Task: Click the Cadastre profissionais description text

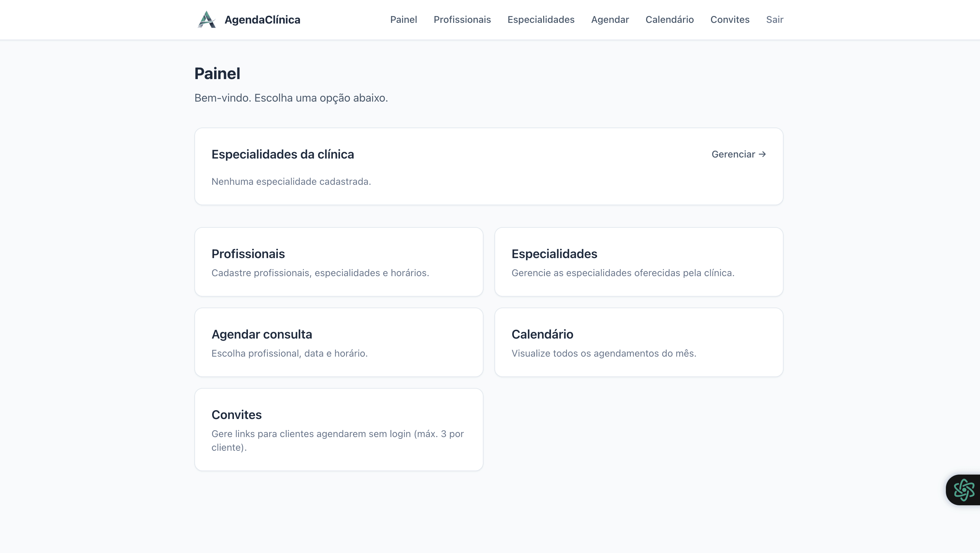Action: [x=320, y=273]
